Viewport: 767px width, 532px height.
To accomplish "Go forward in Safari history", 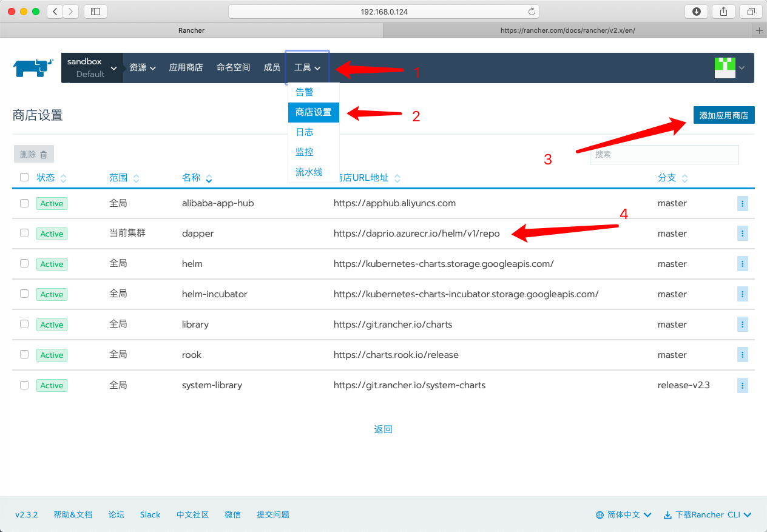I will pyautogui.click(x=70, y=11).
